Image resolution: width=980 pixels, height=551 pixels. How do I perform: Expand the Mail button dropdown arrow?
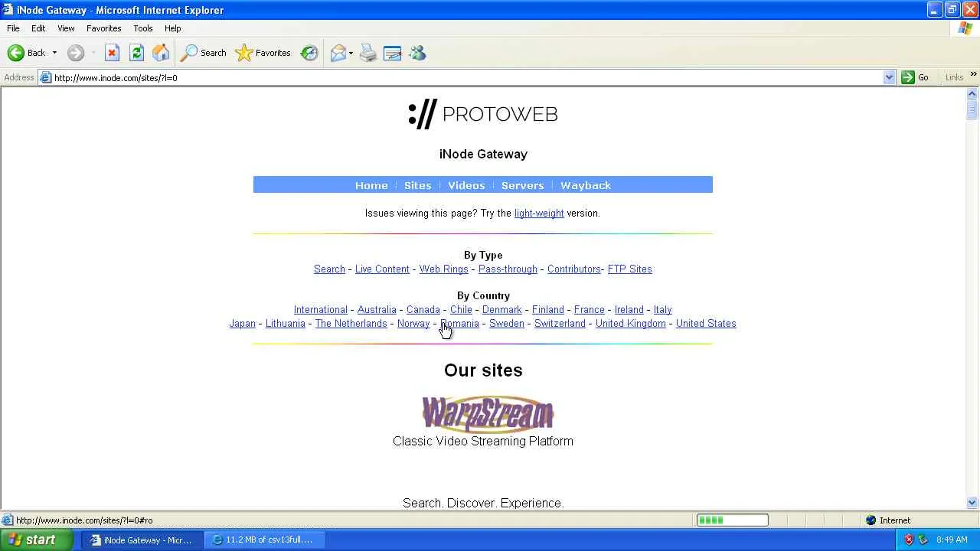[351, 53]
